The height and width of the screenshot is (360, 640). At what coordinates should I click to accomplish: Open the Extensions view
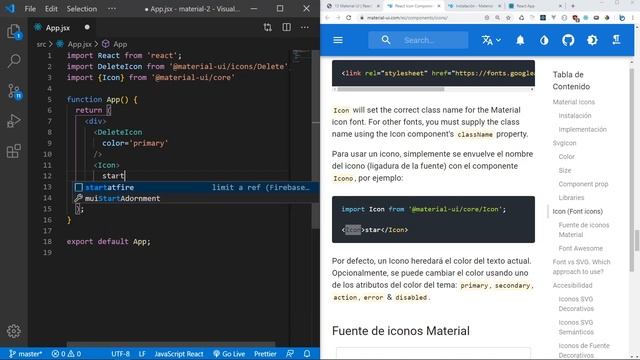(14, 151)
